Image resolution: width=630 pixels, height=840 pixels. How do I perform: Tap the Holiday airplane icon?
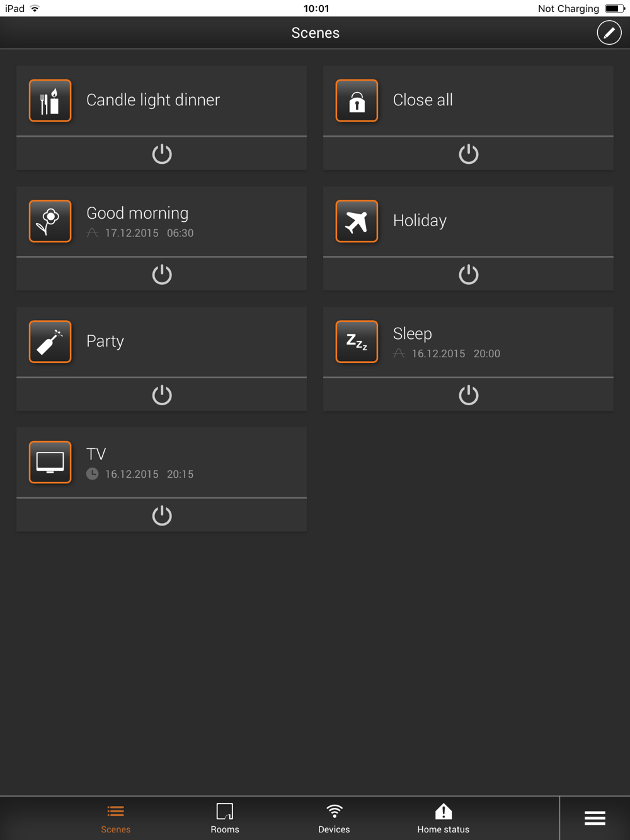click(x=357, y=221)
